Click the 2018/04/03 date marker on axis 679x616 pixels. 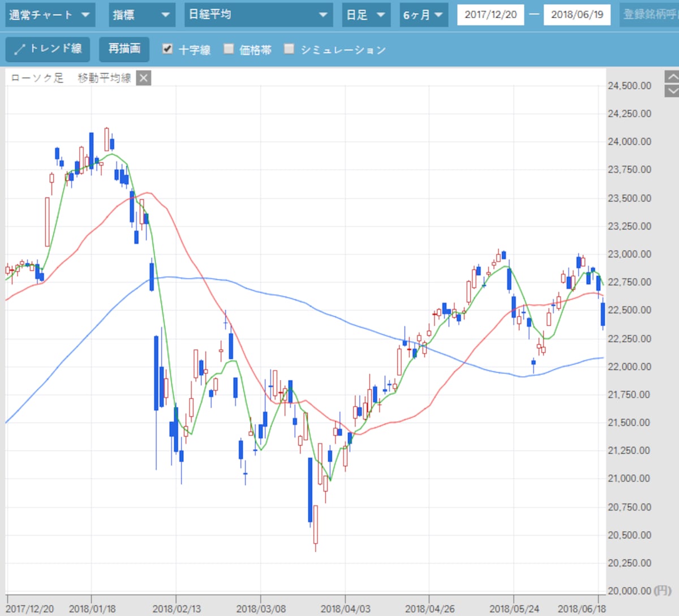tap(345, 609)
